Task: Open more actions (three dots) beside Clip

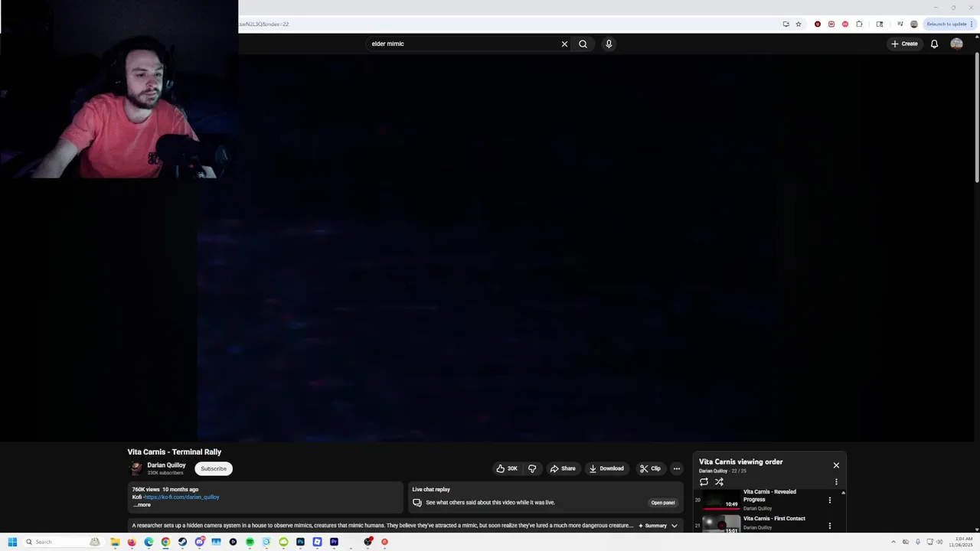Action: click(x=677, y=468)
